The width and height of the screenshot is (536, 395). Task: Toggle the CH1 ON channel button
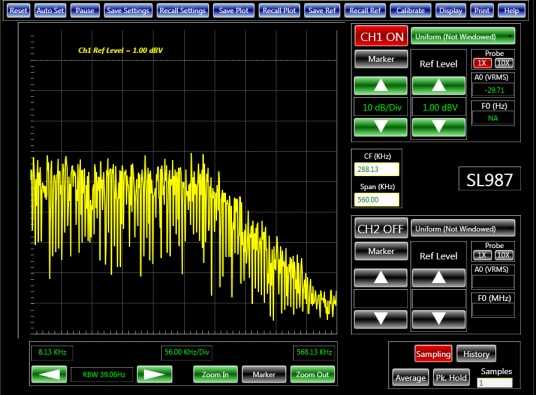(x=381, y=36)
